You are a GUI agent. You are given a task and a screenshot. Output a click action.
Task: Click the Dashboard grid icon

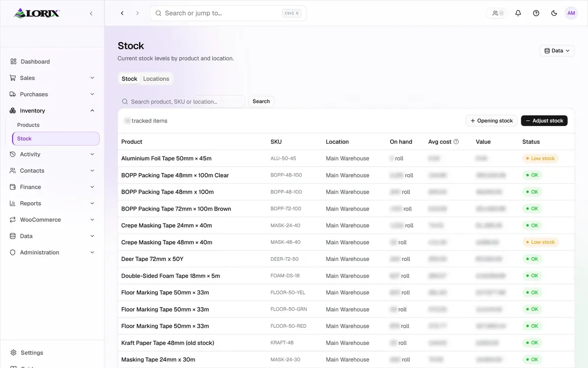[13, 61]
